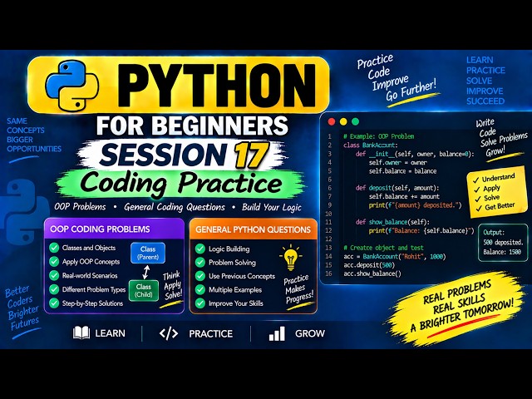Click the green check beside Logic Building
This screenshot has height=399, width=532.
(x=200, y=249)
